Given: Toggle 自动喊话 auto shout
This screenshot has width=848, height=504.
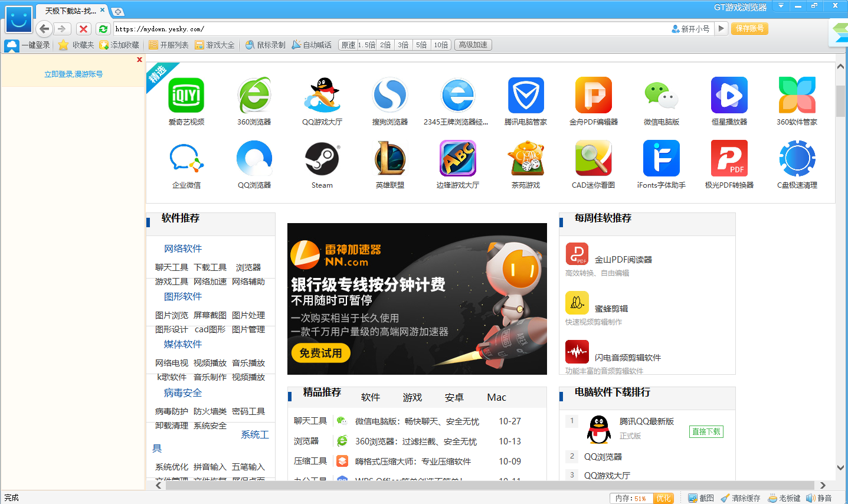Looking at the screenshot, I should (312, 45).
